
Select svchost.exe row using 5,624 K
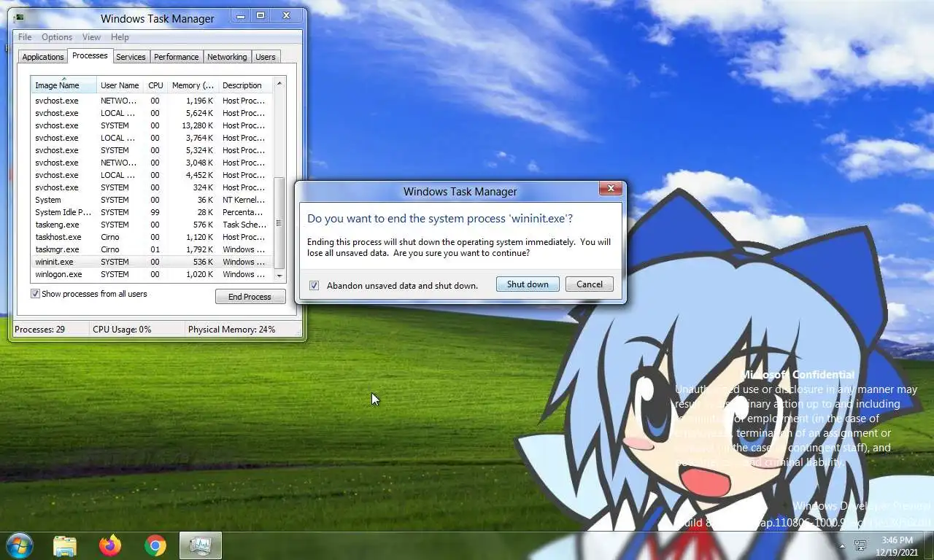pyautogui.click(x=151, y=113)
